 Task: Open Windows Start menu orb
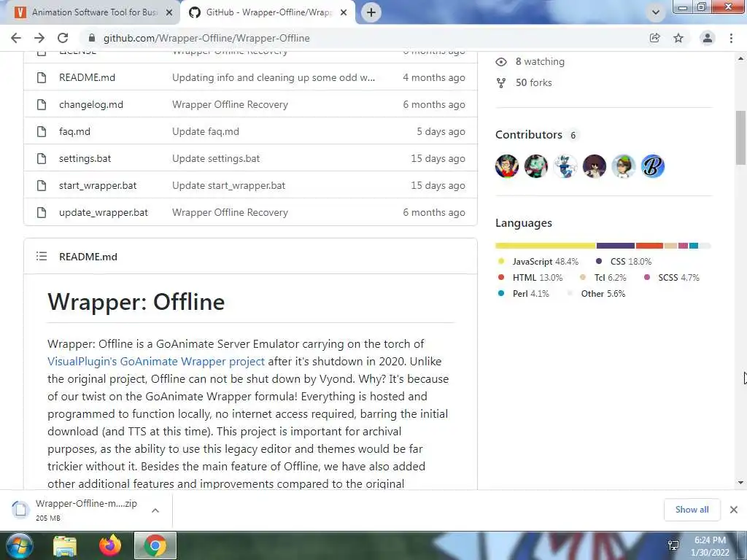19,545
